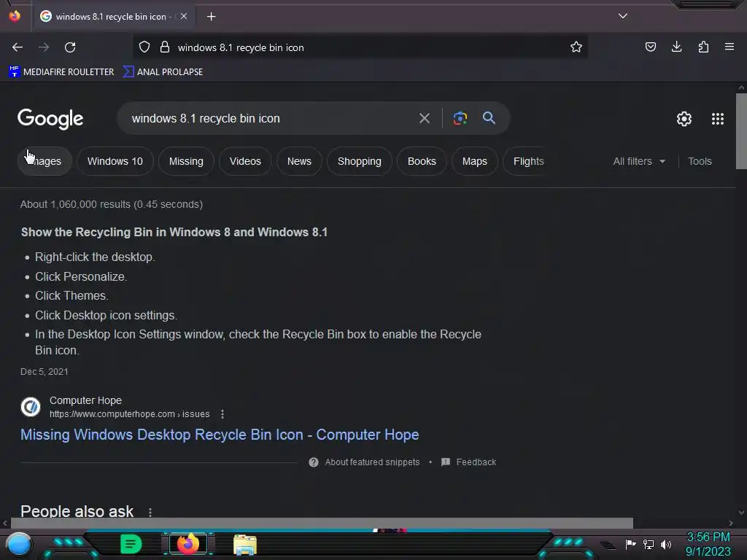The width and height of the screenshot is (747, 560).
Task: Open a new browser tab
Action: (211, 17)
